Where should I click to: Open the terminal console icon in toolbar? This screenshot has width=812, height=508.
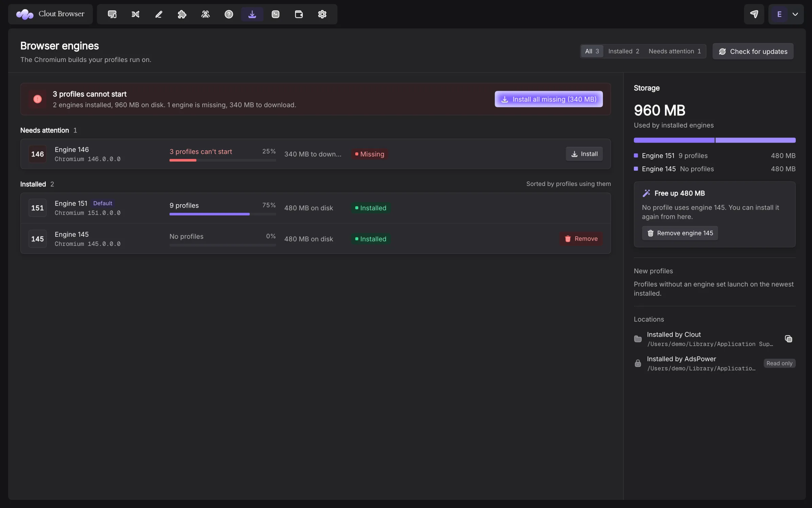[x=275, y=14]
